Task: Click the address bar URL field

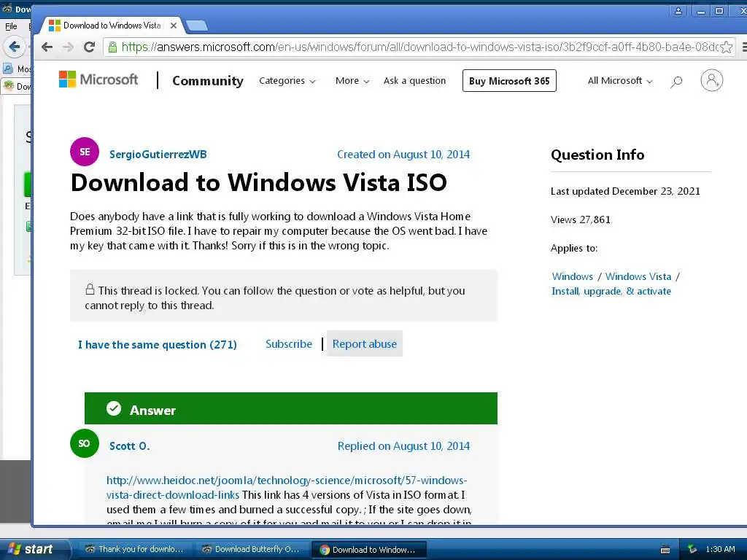Action: point(419,47)
